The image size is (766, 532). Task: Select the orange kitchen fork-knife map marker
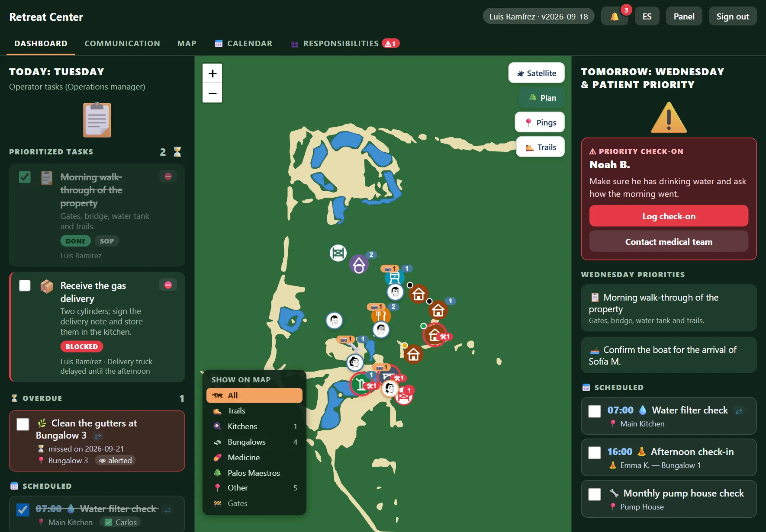click(381, 315)
